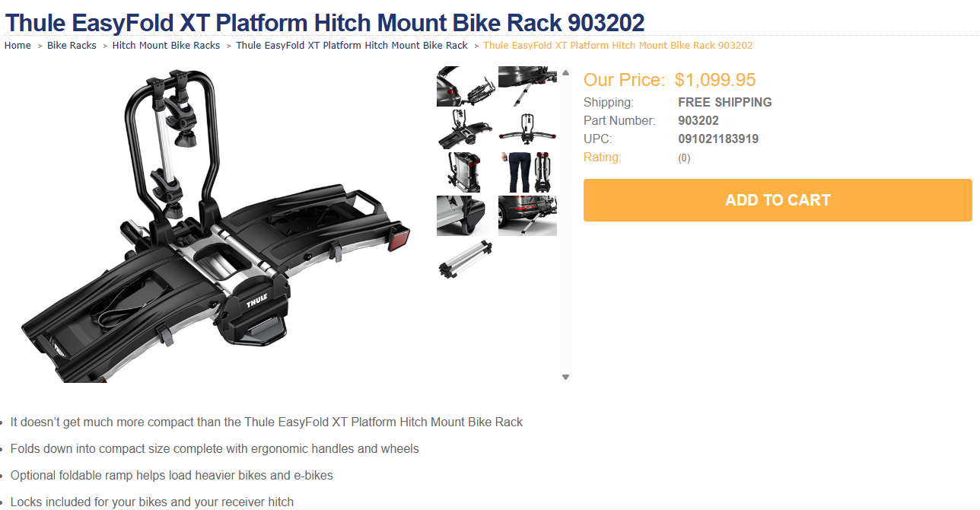This screenshot has height=510, width=980.
Task: Open Hitch Mount Bike Racks breadcrumb
Action: tap(166, 46)
